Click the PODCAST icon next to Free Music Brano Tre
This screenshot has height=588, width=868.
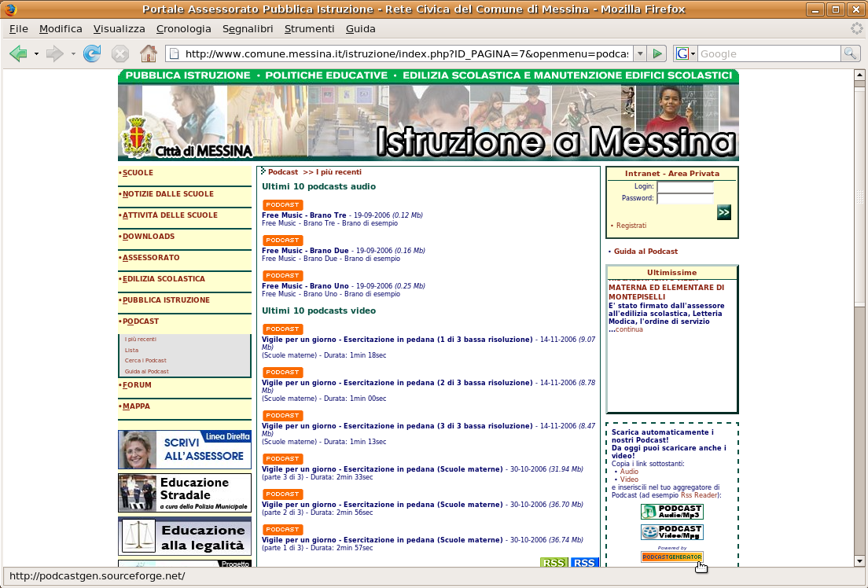tap(281, 204)
